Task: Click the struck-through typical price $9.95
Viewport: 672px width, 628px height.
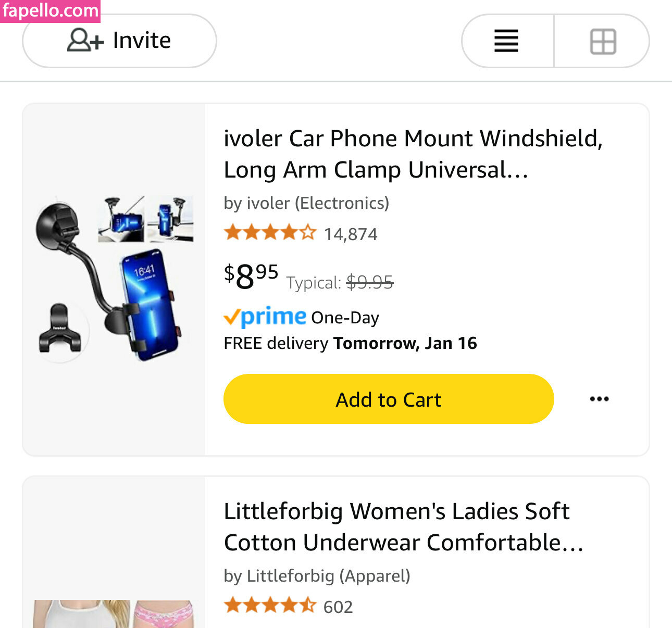Action: coord(370,282)
